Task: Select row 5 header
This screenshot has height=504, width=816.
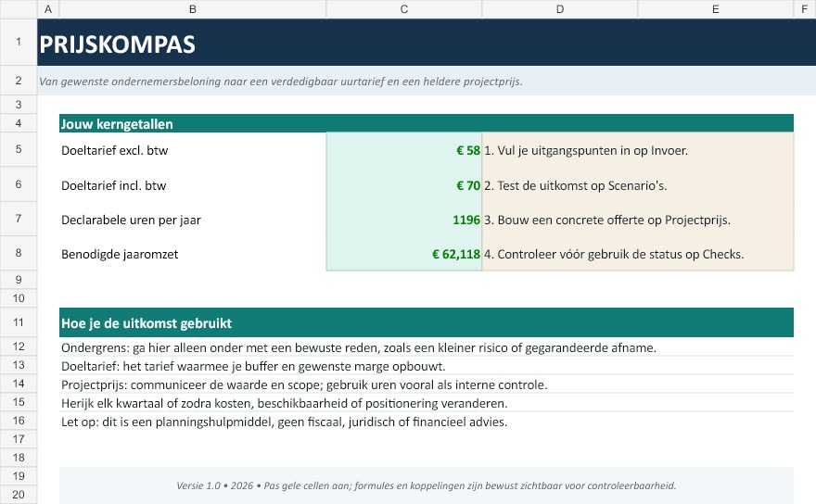Action: coord(19,149)
